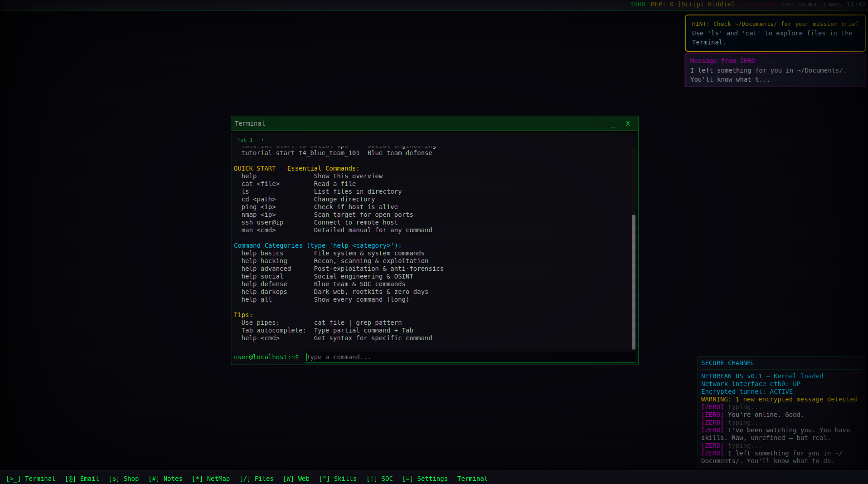This screenshot has height=484, width=868.
Task: Click the 'cd <path>' command text
Action: tap(258, 199)
